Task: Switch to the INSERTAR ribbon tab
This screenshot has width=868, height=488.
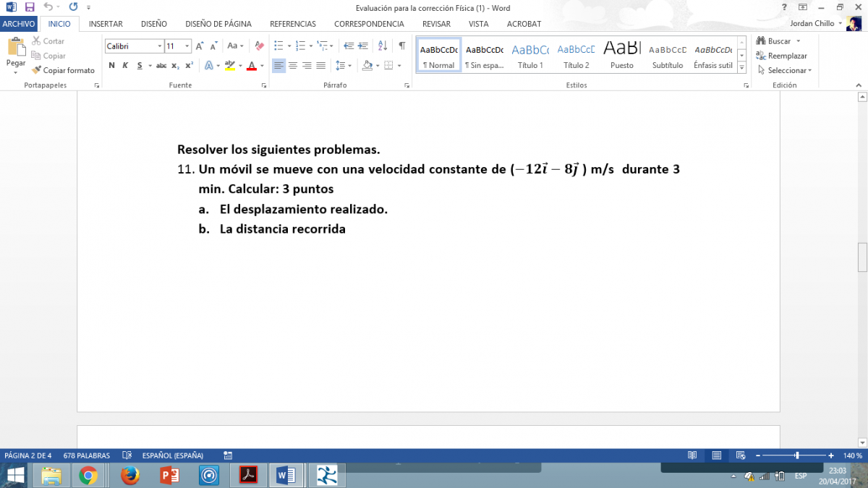Action: pyautogui.click(x=106, y=24)
